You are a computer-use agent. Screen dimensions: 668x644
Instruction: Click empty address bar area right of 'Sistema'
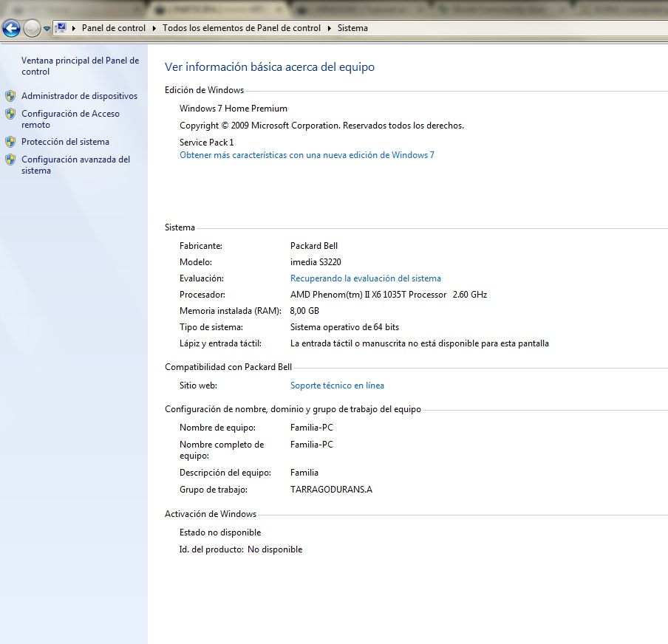tap(517, 28)
